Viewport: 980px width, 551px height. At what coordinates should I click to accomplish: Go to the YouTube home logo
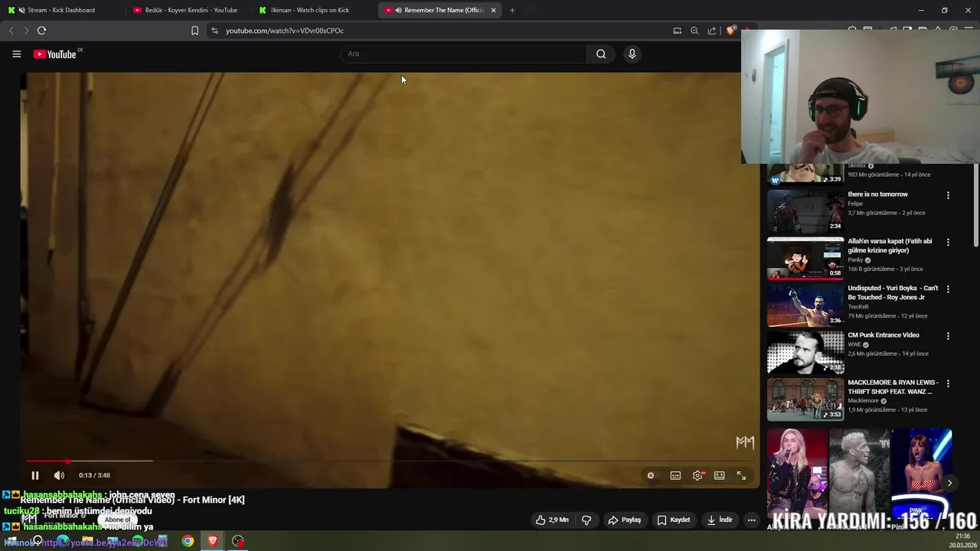55,54
